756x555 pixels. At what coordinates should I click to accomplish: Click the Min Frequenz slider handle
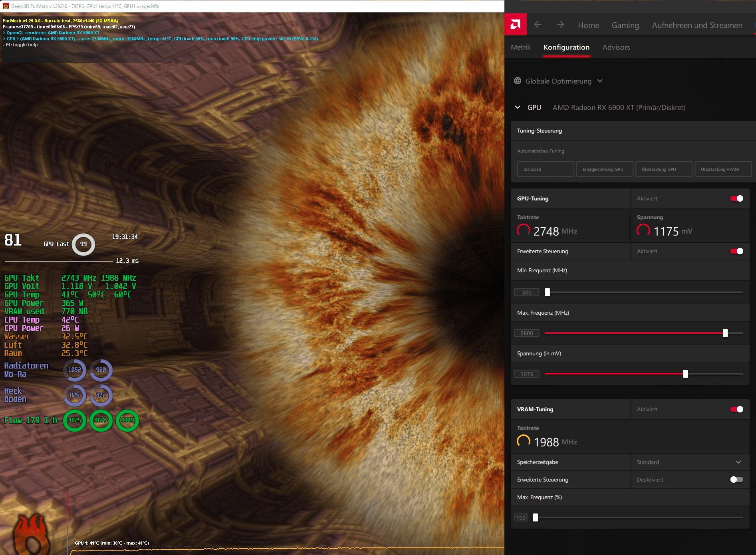click(548, 292)
